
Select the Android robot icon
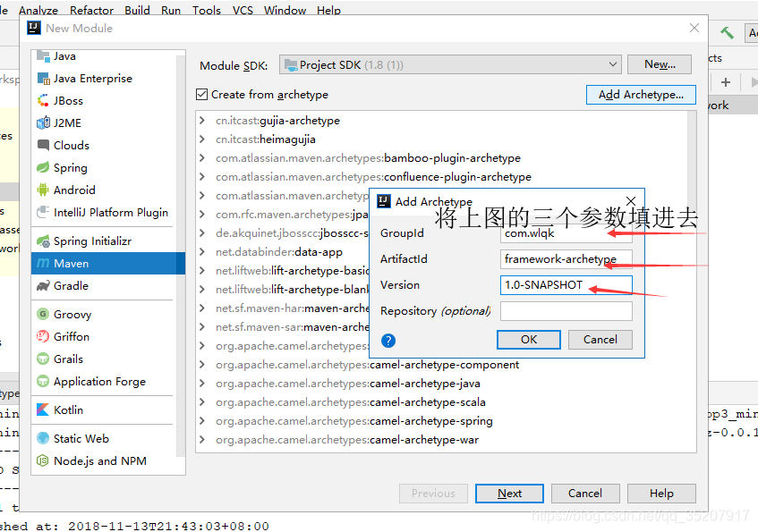click(x=43, y=190)
